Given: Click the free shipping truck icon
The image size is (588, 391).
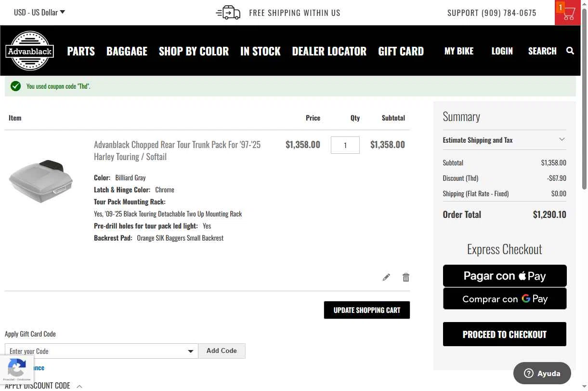Looking at the screenshot, I should (x=228, y=13).
